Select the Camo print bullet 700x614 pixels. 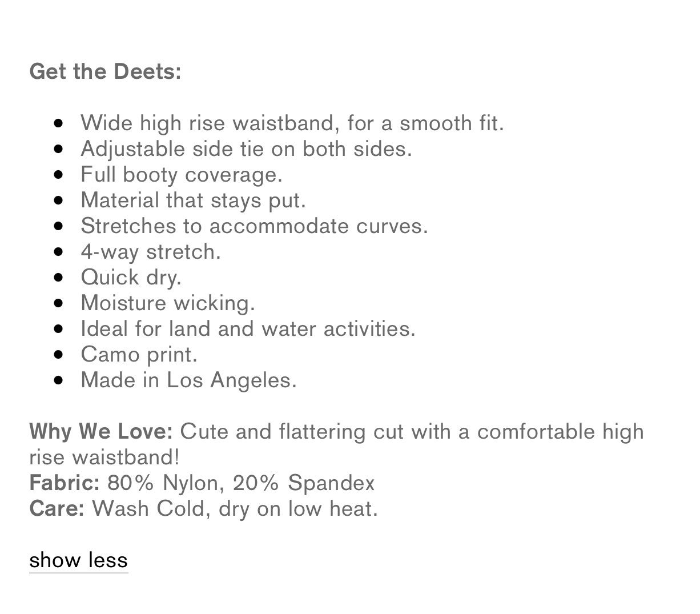(x=139, y=354)
